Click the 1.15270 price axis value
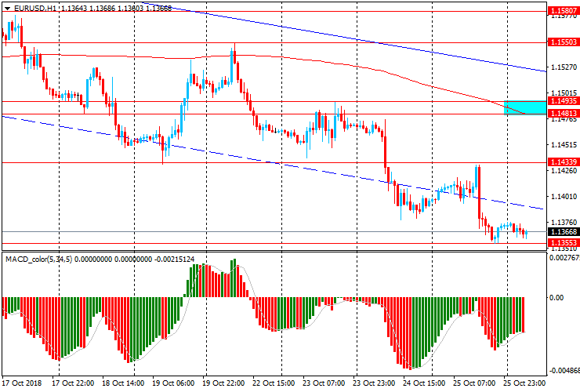580x392 pixels. [x=564, y=67]
